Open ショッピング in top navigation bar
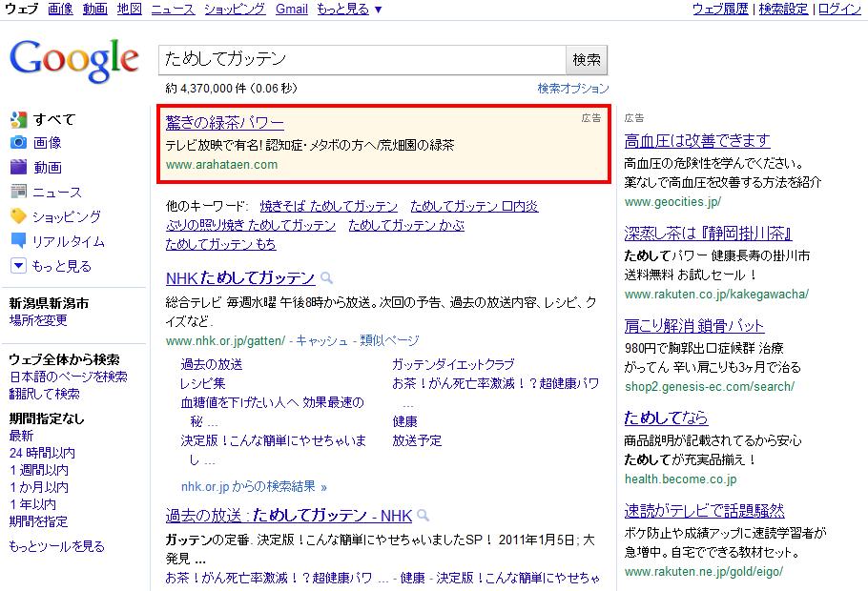This screenshot has height=591, width=868. tap(235, 9)
